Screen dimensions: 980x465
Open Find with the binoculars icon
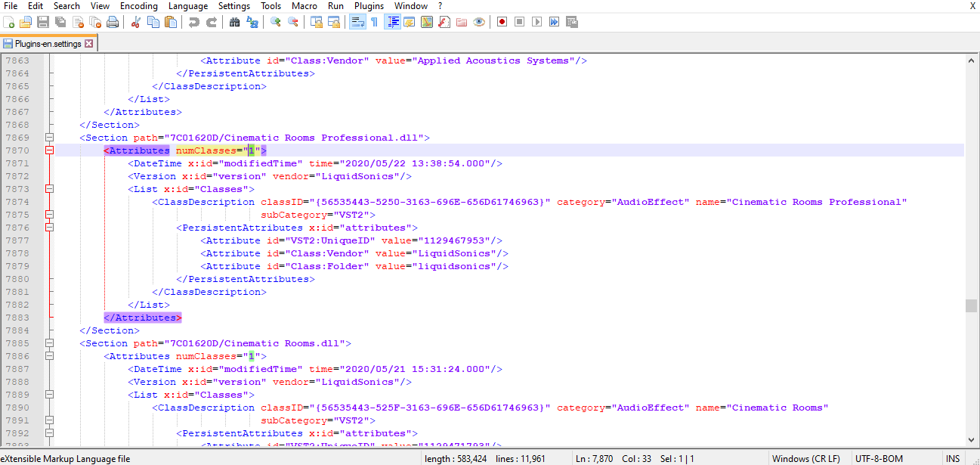(x=235, y=22)
